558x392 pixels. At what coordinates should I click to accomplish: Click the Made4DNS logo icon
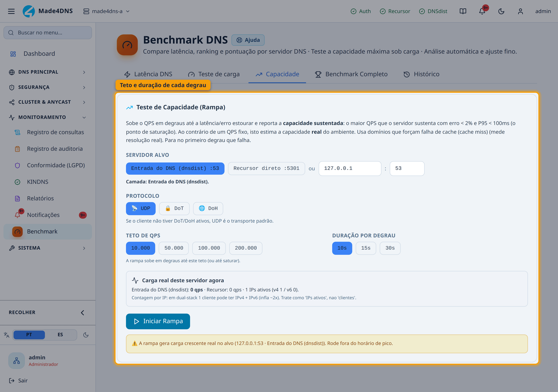click(29, 11)
